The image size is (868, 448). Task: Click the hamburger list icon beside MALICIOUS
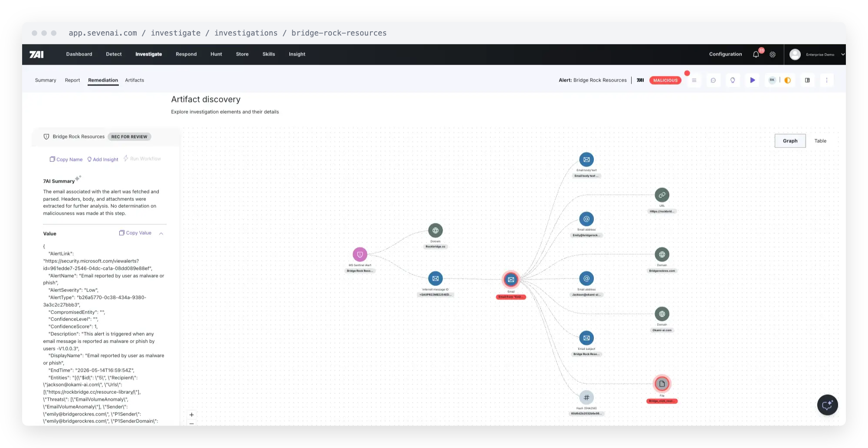click(694, 80)
